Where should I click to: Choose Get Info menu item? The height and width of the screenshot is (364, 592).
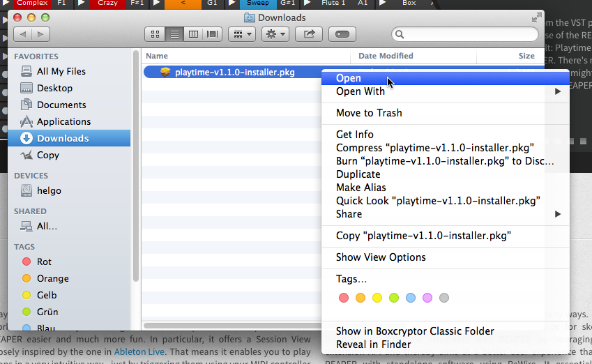point(445,135)
